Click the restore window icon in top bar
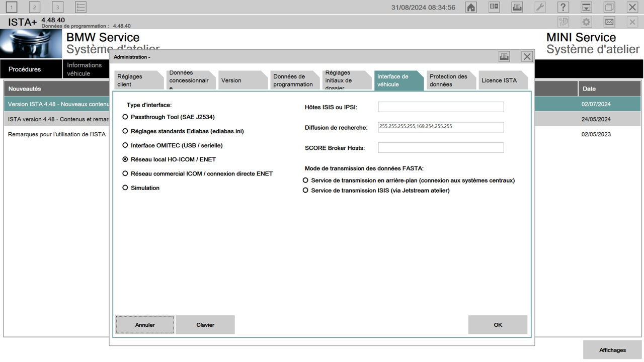The image size is (644, 362). click(x=609, y=7)
